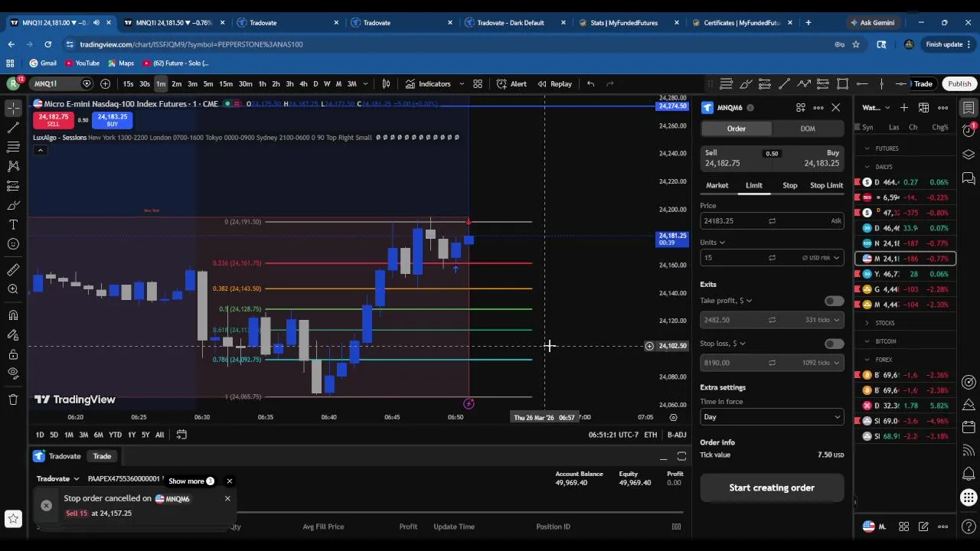Viewport: 980px width, 551px height.
Task: Collapse the indicator legend chevron
Action: coord(40,150)
